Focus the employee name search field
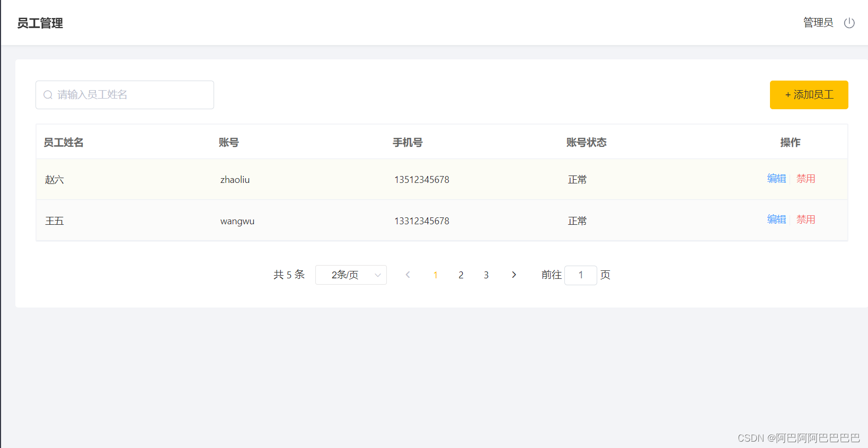The height and width of the screenshot is (448, 868). tap(125, 95)
